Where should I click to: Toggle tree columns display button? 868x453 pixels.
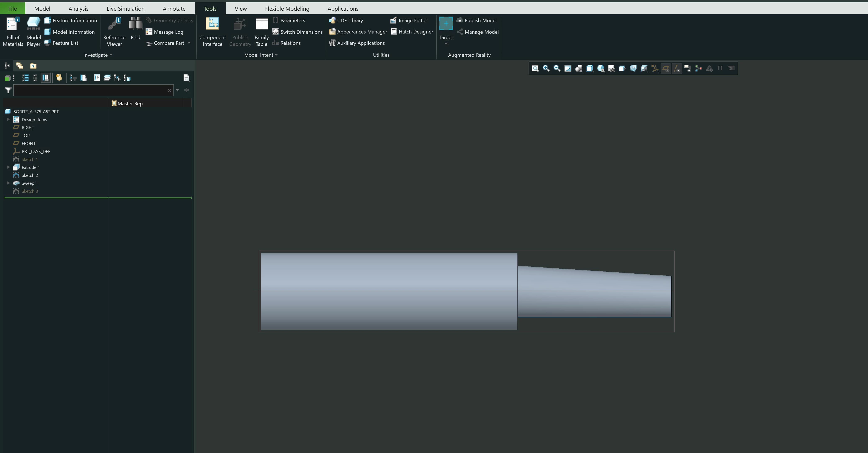point(45,78)
